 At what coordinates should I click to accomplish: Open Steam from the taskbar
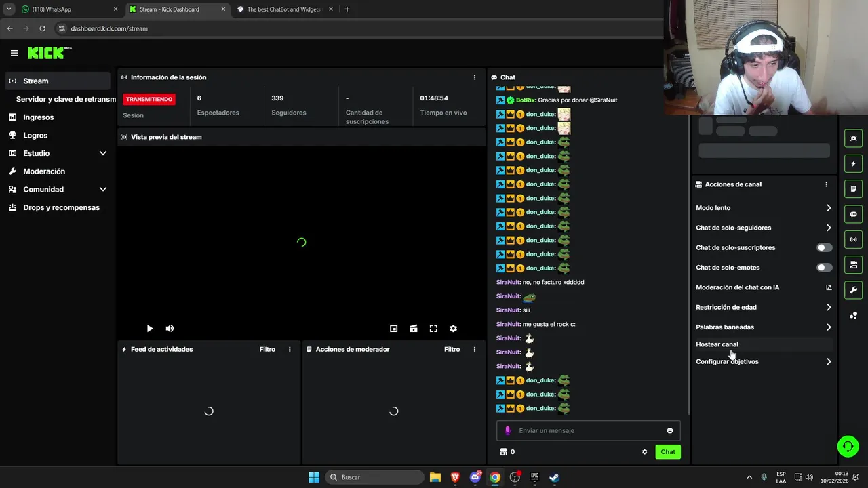coord(554,477)
